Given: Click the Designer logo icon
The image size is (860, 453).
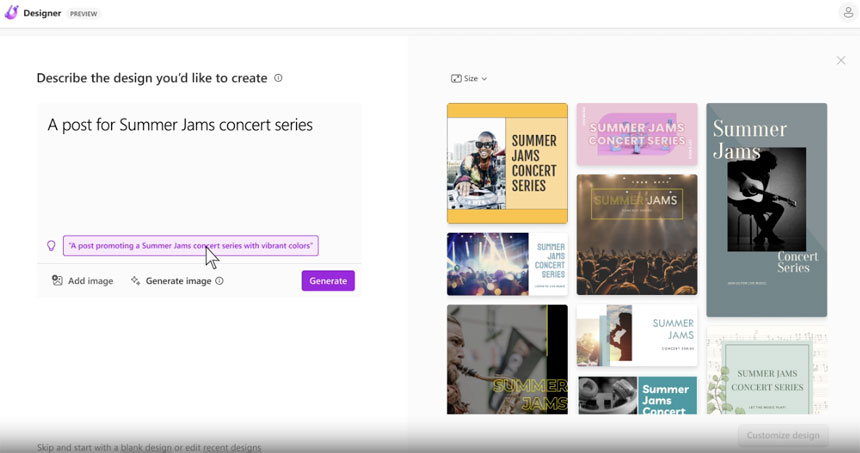Looking at the screenshot, I should [11, 13].
